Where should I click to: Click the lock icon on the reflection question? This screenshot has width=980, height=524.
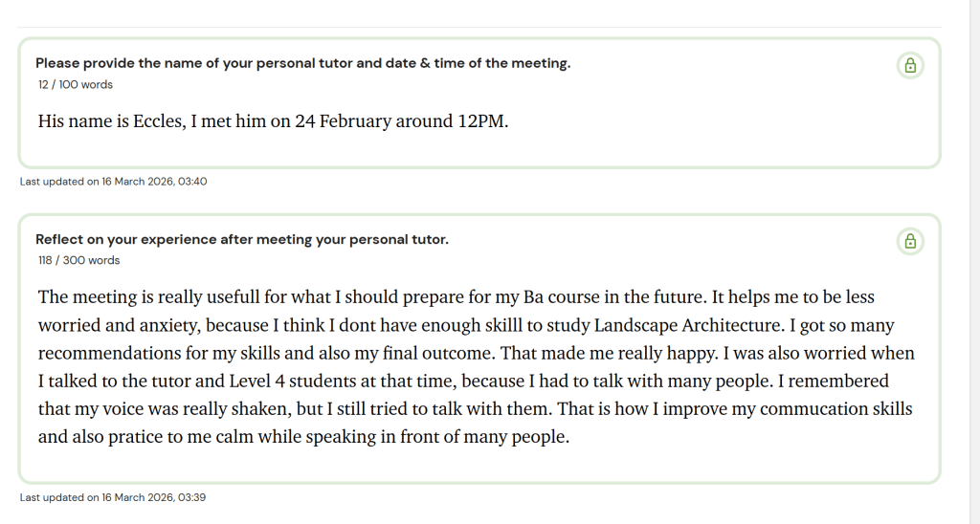[x=910, y=242]
